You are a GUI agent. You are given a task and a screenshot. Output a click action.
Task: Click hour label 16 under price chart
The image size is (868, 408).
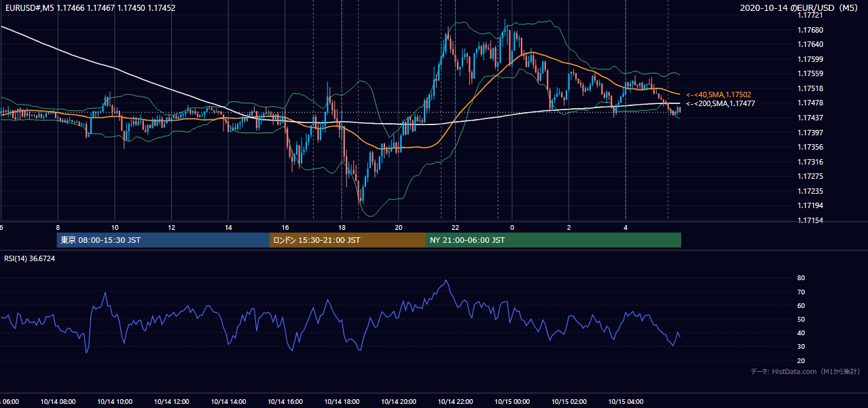tap(285, 227)
